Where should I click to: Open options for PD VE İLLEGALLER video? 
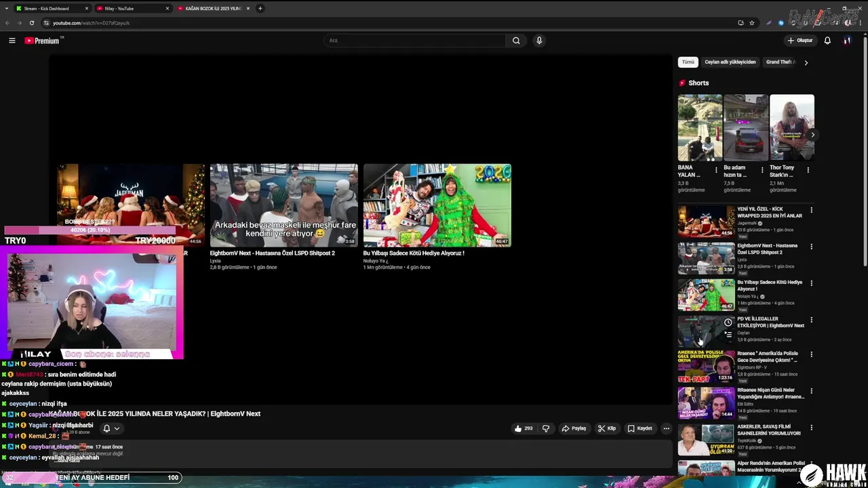pyautogui.click(x=811, y=320)
